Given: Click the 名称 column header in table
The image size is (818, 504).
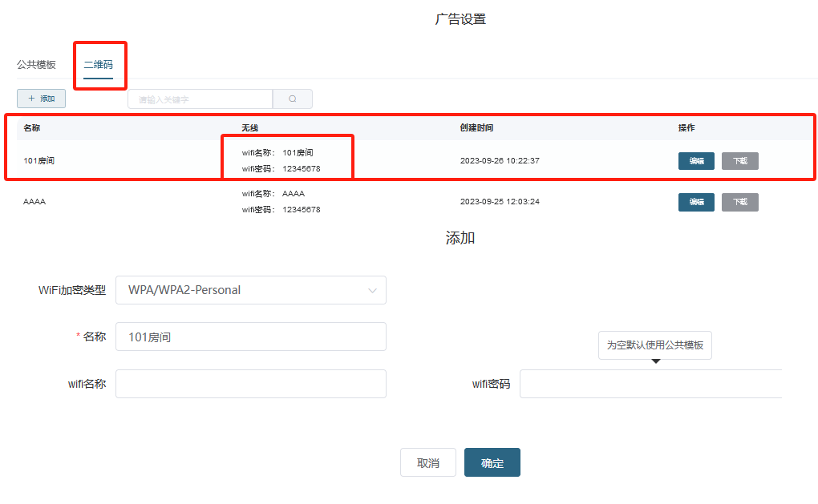Looking at the screenshot, I should (31, 128).
